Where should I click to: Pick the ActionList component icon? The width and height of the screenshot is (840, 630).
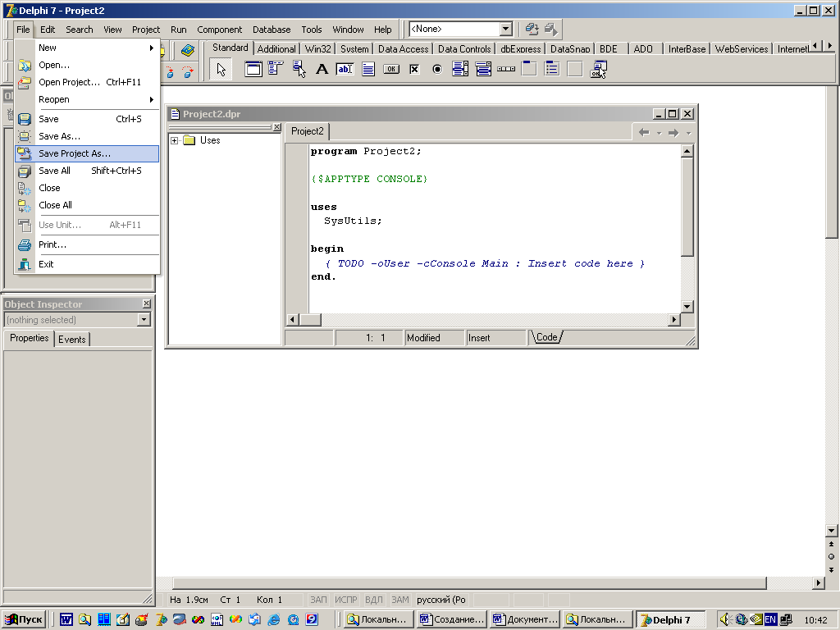click(598, 69)
